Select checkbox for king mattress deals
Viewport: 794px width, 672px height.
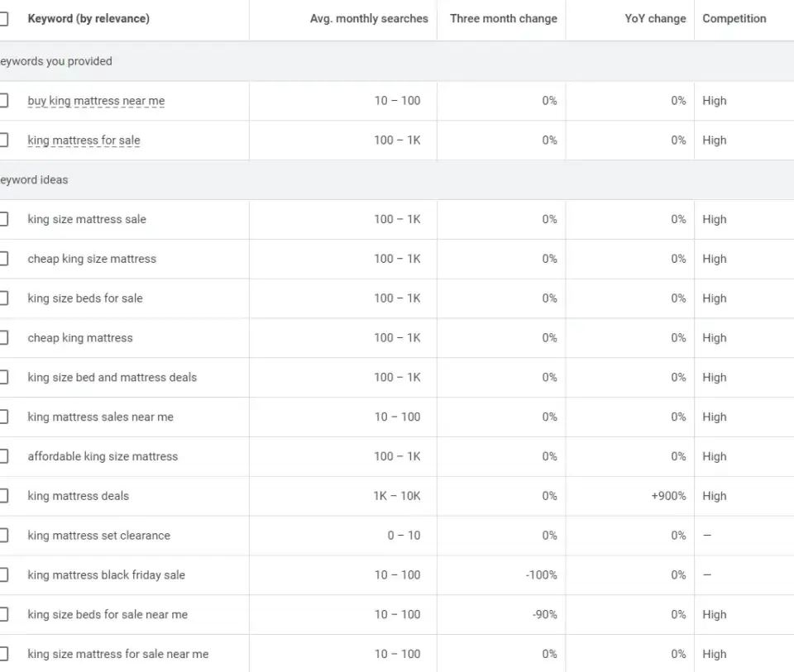(3, 495)
